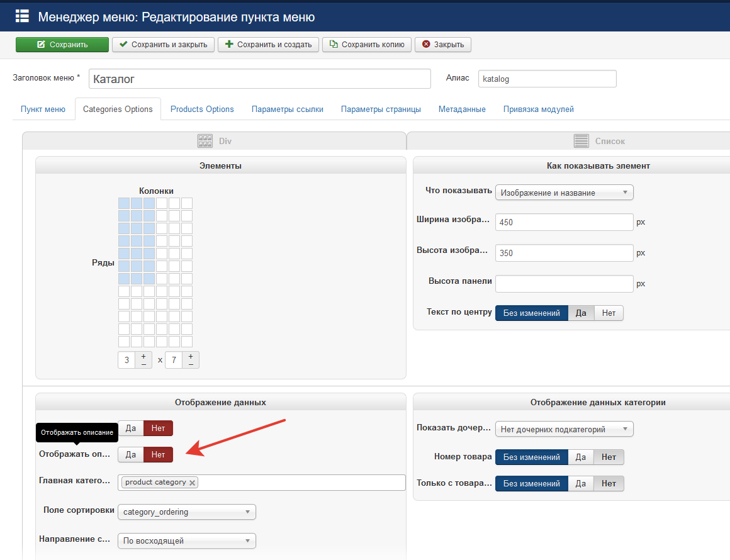Click the red Закрыть button
The width and height of the screenshot is (730, 560).
(443, 45)
